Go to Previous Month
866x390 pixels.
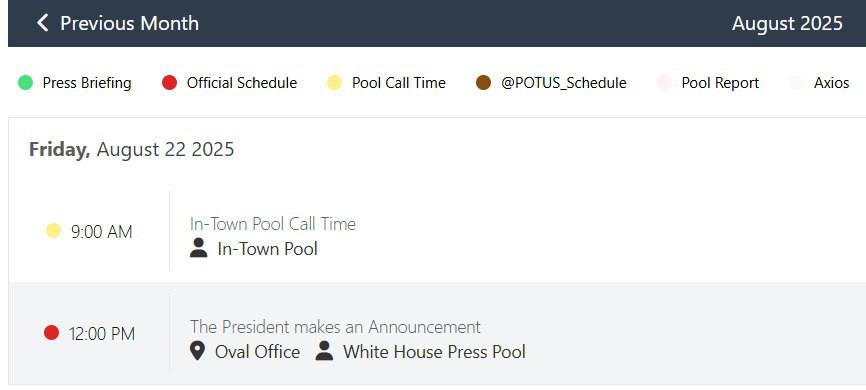tap(118, 23)
